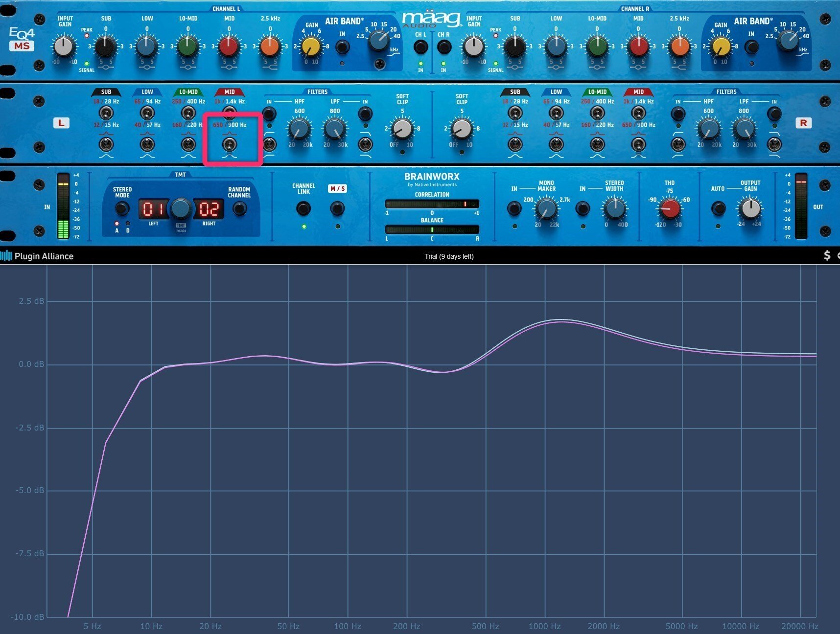Click the Trial (9 days left) banner

tap(449, 256)
